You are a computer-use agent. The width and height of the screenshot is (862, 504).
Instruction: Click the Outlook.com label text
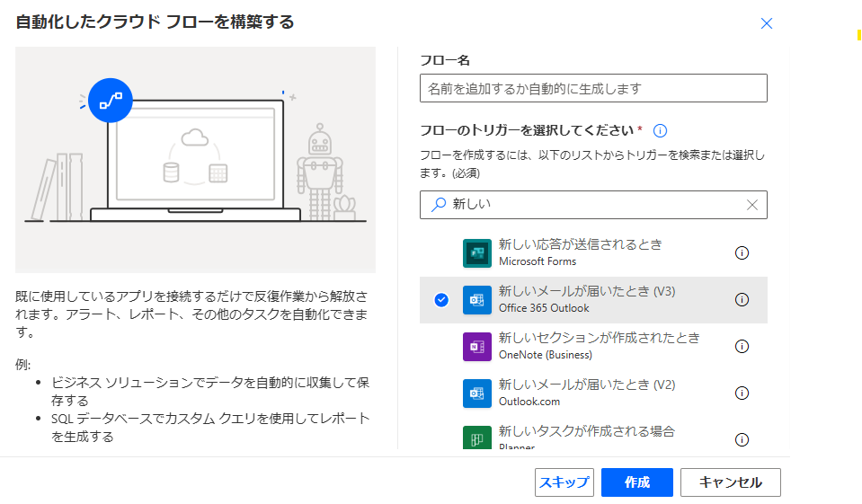pos(529,402)
